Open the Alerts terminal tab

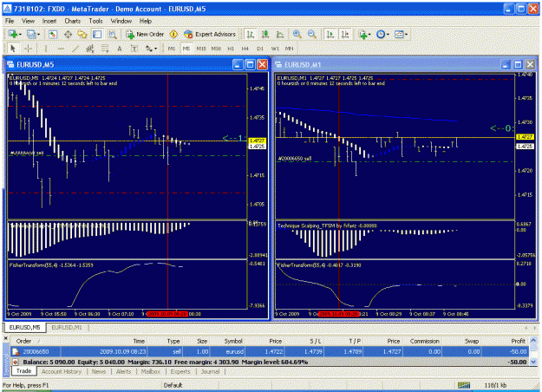coord(123,371)
